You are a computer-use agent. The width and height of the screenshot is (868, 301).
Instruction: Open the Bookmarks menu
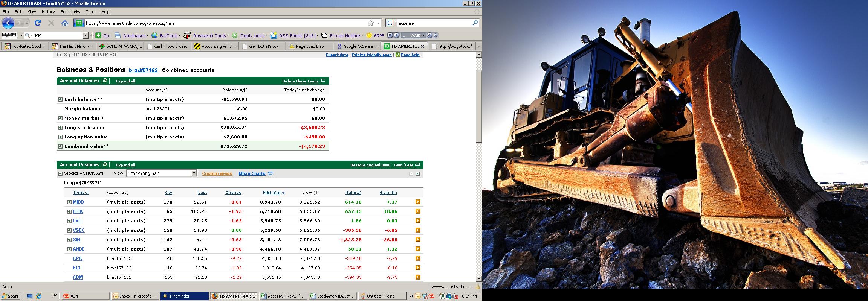pyautogui.click(x=70, y=12)
